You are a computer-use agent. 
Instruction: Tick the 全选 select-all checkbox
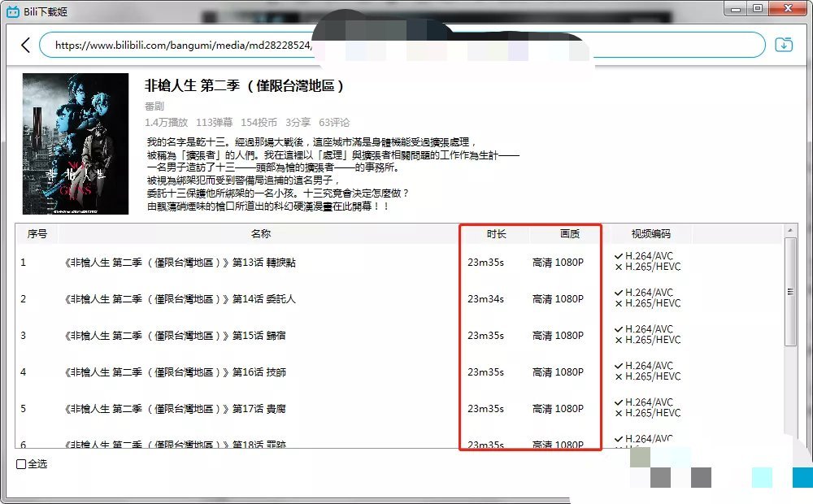click(21, 464)
